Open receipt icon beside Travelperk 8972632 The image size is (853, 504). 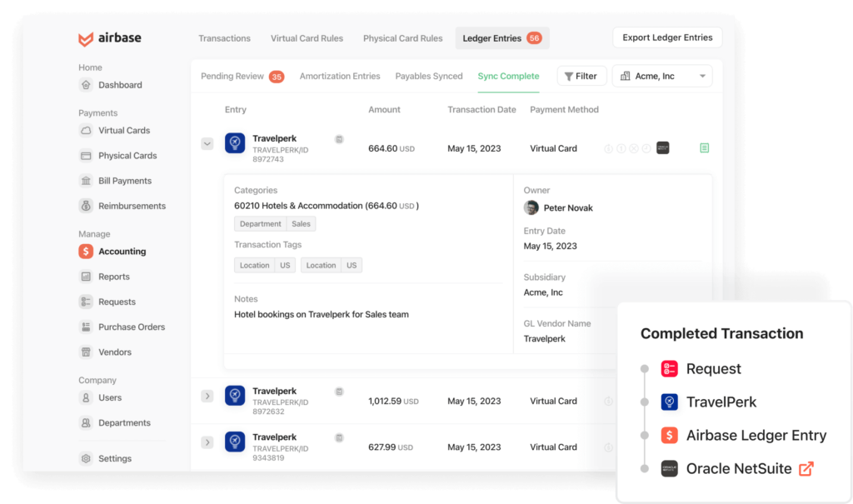coord(339,392)
